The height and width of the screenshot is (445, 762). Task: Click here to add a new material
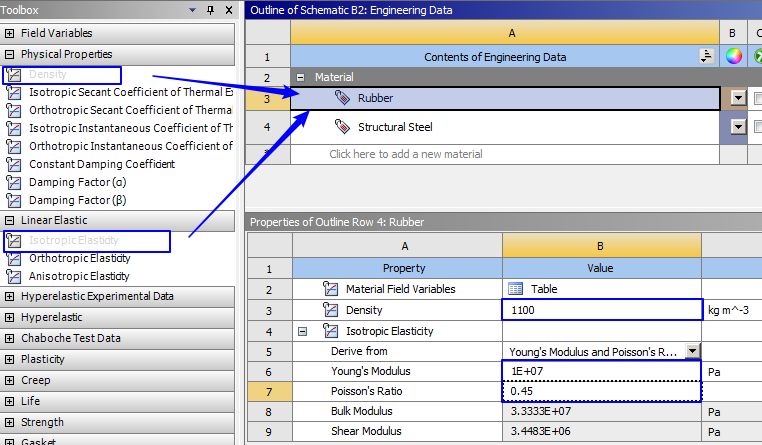[406, 154]
